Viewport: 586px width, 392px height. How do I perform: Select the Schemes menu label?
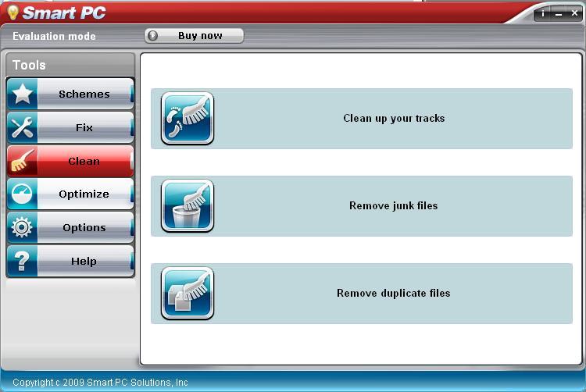pyautogui.click(x=84, y=94)
